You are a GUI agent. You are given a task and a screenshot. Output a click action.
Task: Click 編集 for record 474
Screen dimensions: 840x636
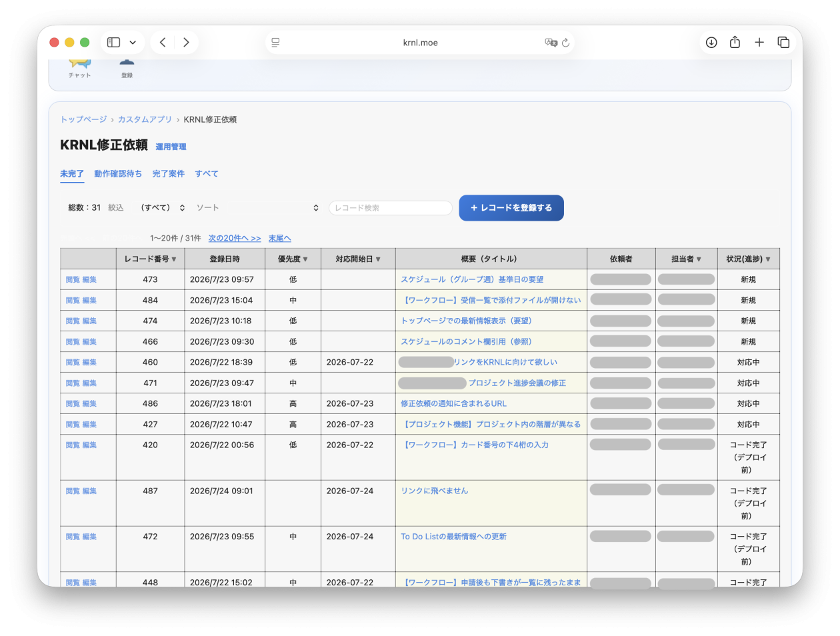point(89,321)
